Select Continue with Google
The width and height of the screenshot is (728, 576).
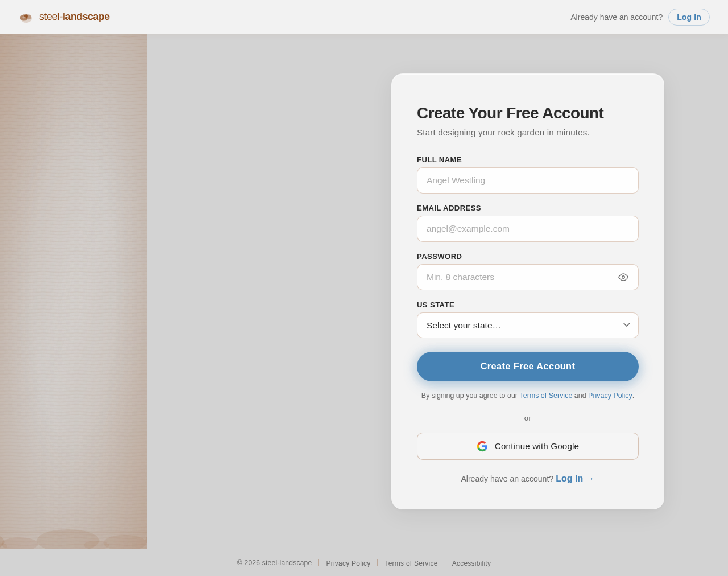pos(528,446)
